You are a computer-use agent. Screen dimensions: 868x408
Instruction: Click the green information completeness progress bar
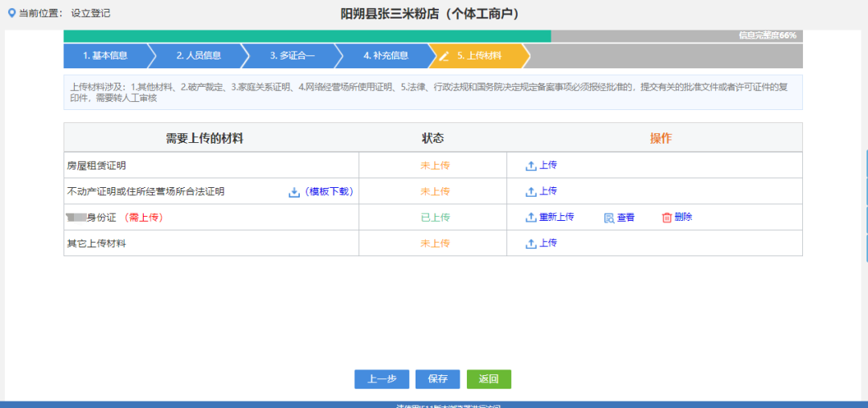pyautogui.click(x=307, y=36)
